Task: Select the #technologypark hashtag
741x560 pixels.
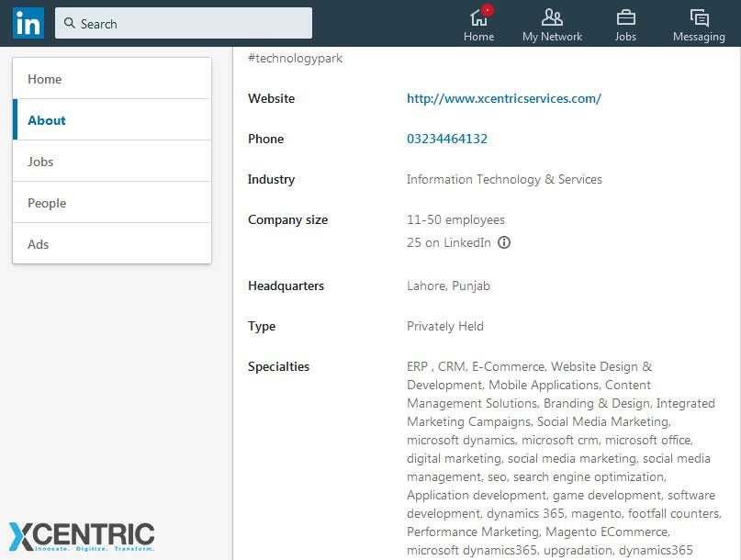Action: (x=294, y=58)
